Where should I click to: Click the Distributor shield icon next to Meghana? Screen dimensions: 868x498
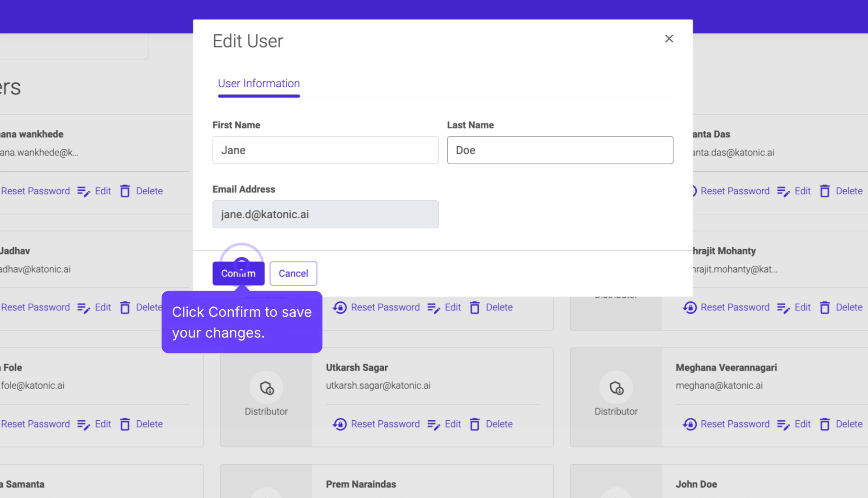(x=616, y=388)
